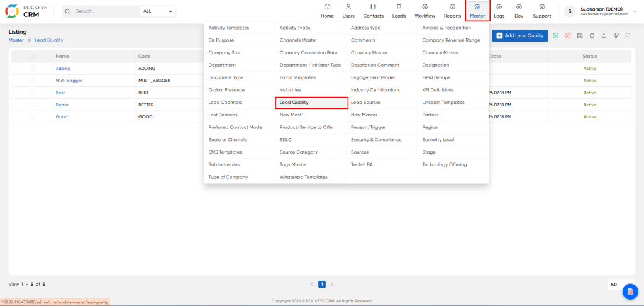
Task: Check the Better row checkbox
Action: 32,105
